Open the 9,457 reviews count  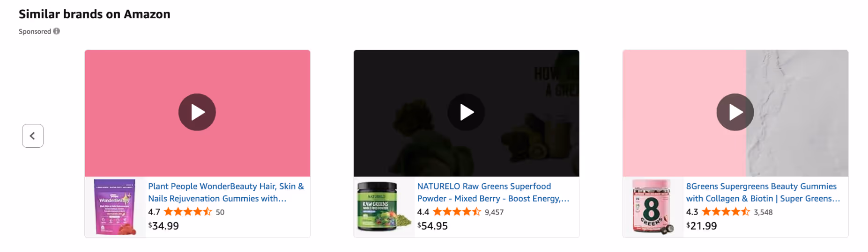tap(494, 212)
